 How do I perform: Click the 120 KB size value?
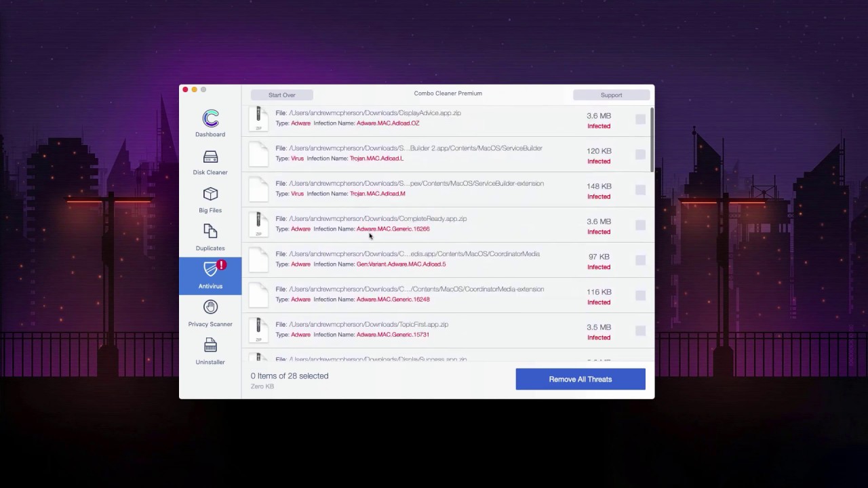599,151
